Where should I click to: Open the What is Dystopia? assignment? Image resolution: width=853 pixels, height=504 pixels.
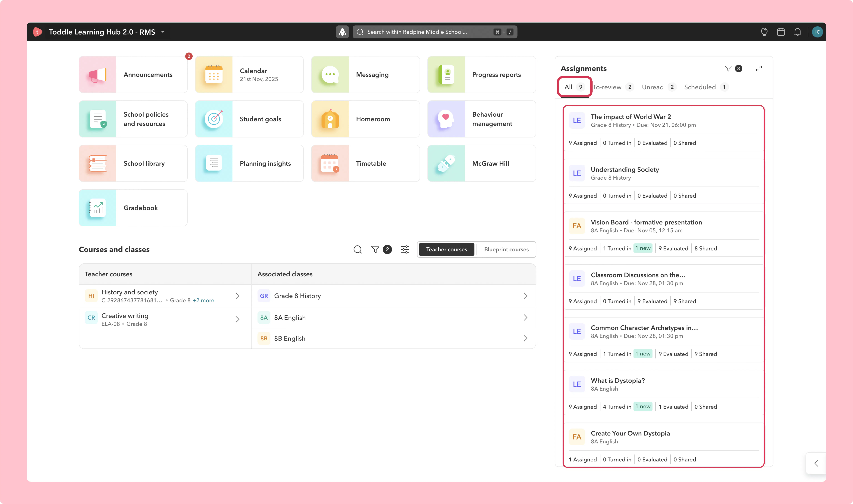pyautogui.click(x=663, y=393)
